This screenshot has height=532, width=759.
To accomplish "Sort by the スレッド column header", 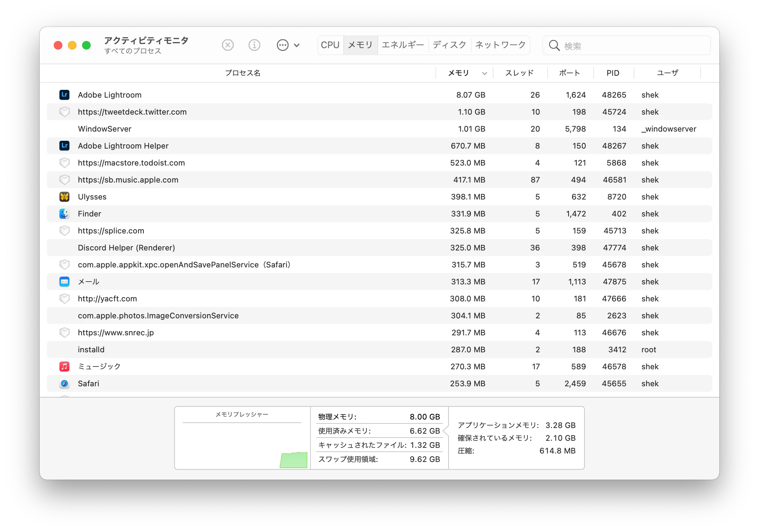I will click(x=519, y=73).
